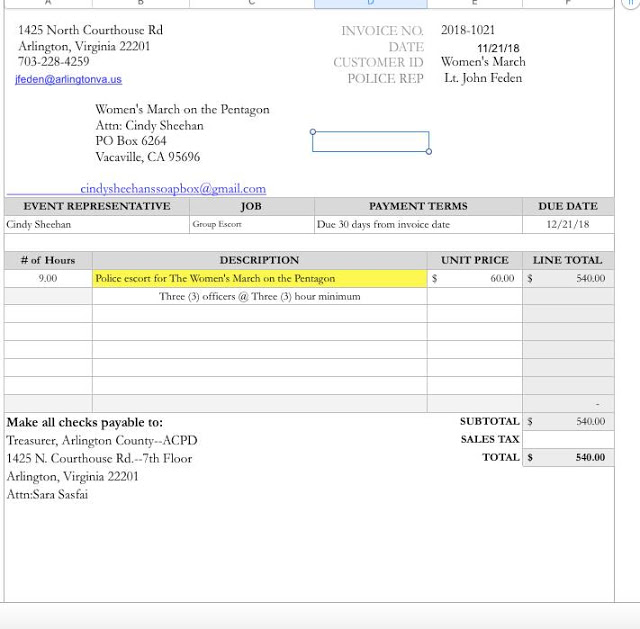
Task: Select the Vacaville, CA 95696 line
Action: pyautogui.click(x=148, y=157)
